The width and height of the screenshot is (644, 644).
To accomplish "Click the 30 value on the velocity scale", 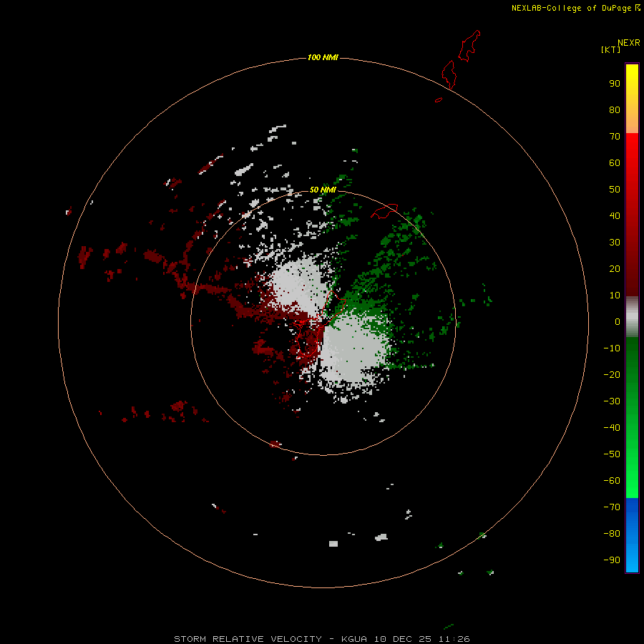I will pos(615,243).
